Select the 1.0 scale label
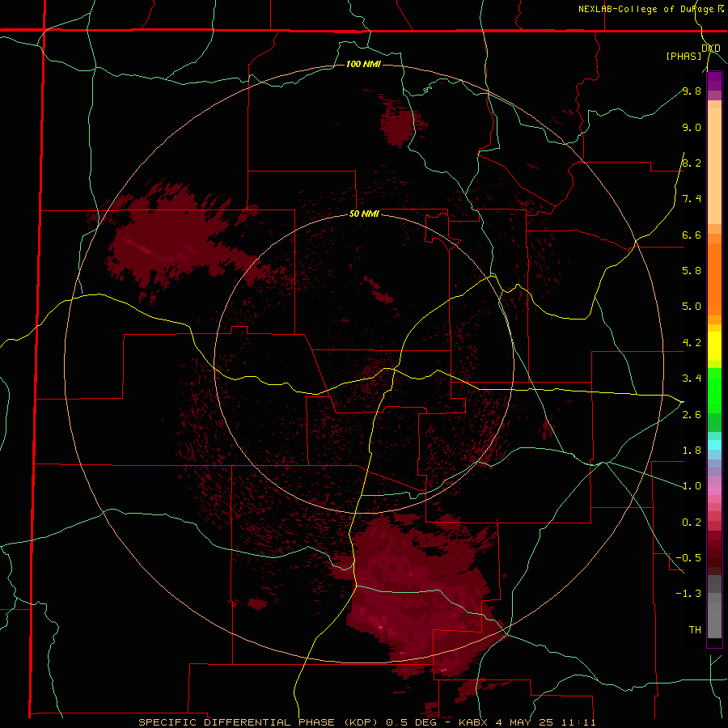Image resolution: width=728 pixels, height=728 pixels. 692,486
